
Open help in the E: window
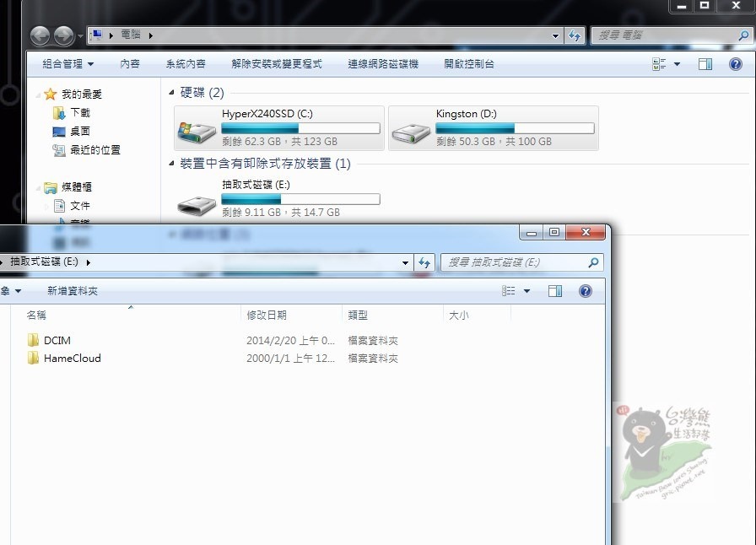pyautogui.click(x=586, y=291)
